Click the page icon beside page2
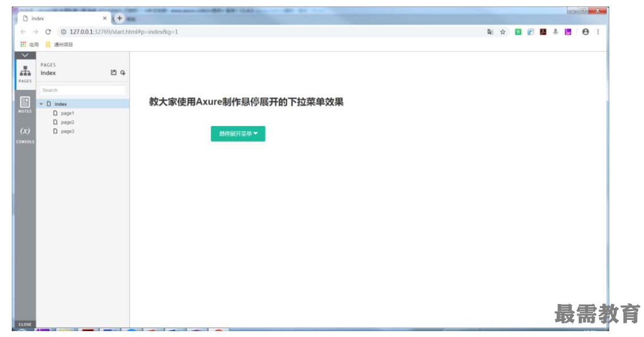644x337 pixels. 55,122
